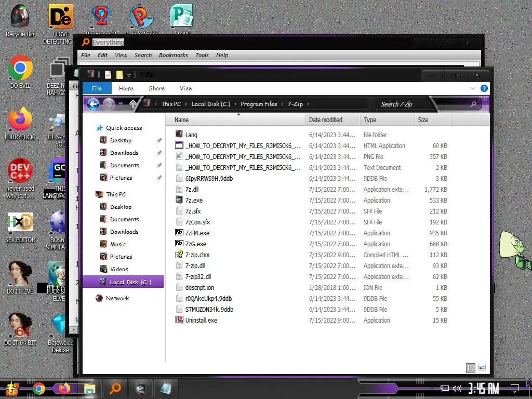Click the up-one-level arrow in Explorer
Image resolution: width=532 pixels, height=399 pixels.
[132, 104]
